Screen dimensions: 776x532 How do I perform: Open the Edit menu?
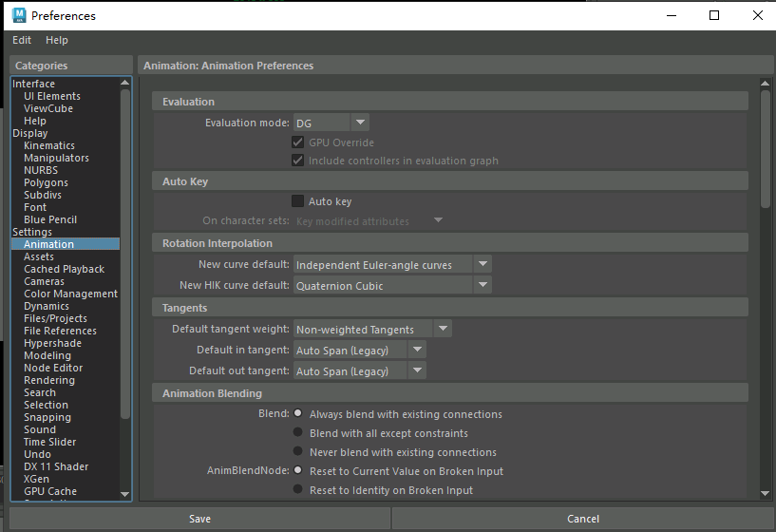[22, 40]
